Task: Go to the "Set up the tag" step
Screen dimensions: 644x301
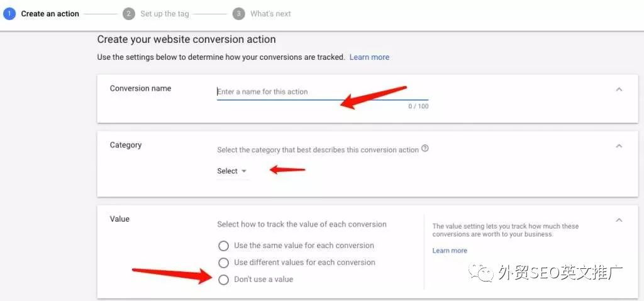Action: 165,14
